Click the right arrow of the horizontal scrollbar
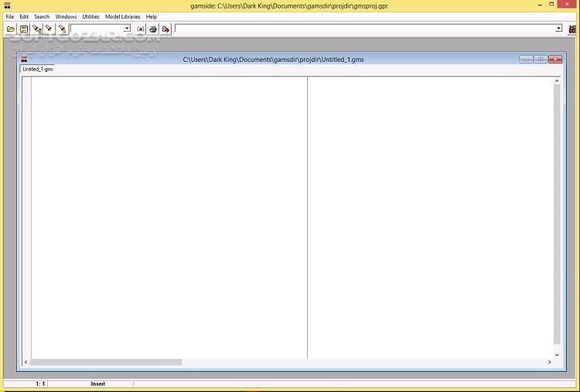The image size is (580, 392). point(550,362)
